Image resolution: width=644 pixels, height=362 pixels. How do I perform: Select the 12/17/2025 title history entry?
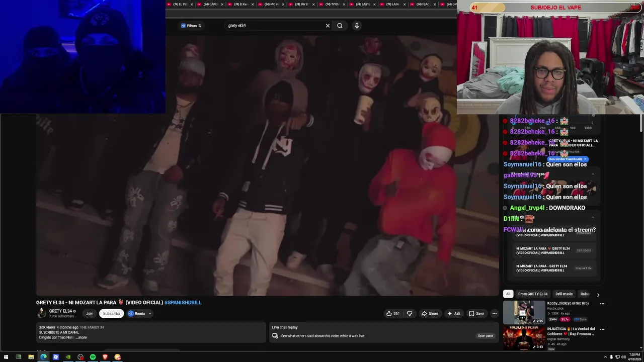click(554, 250)
